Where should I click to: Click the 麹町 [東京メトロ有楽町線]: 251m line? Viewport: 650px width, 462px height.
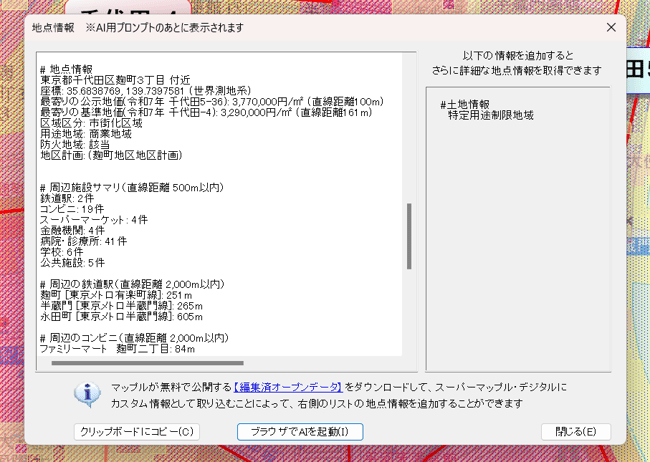[x=116, y=295]
